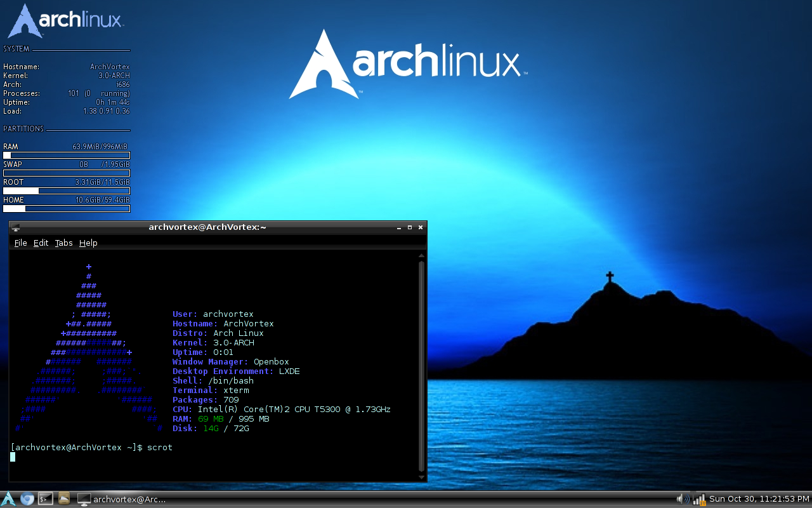Open the Help menu
Image resolution: width=812 pixels, height=508 pixels.
click(88, 243)
